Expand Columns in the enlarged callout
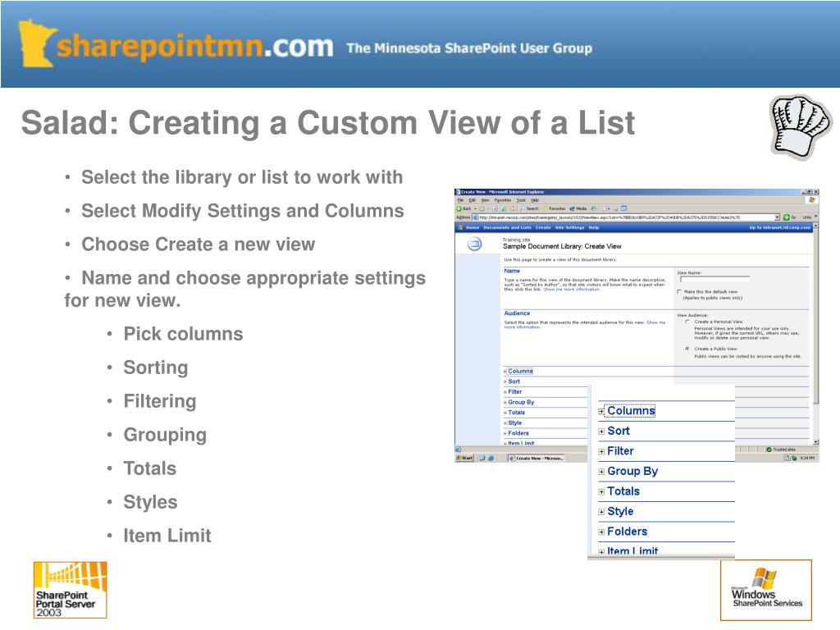This screenshot has height=630, width=840. (x=601, y=412)
